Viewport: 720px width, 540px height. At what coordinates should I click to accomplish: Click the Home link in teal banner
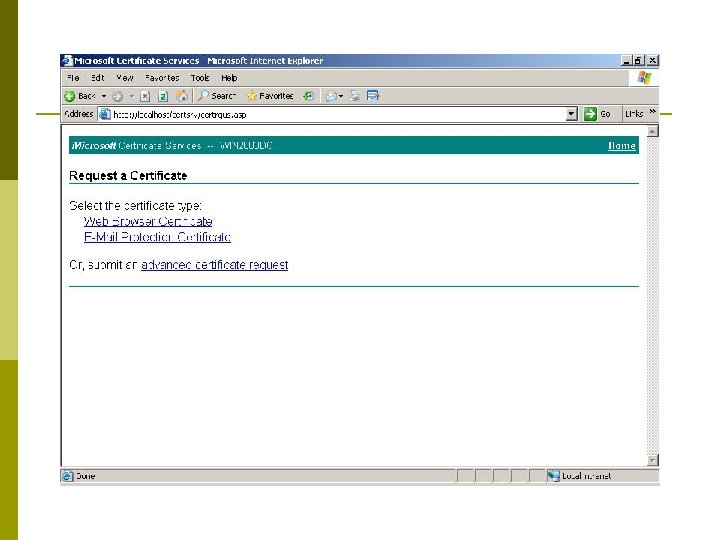(x=622, y=146)
